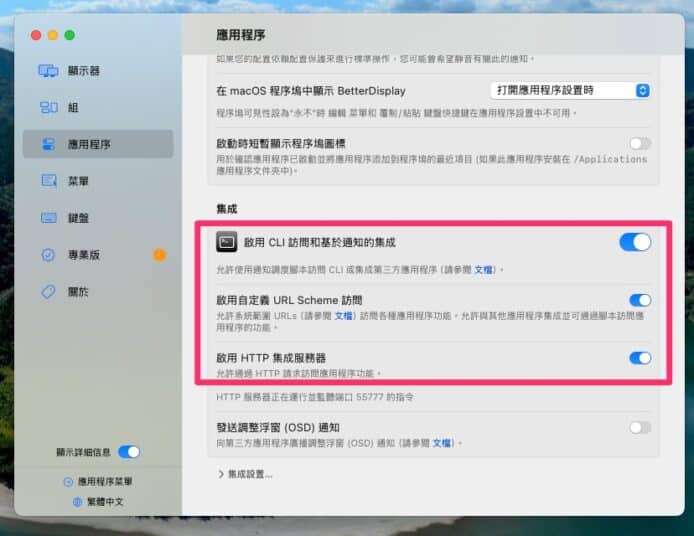694x536 pixels.
Task: Toggle the 啟用 HTTP 集成服務器 switch
Action: click(639, 358)
